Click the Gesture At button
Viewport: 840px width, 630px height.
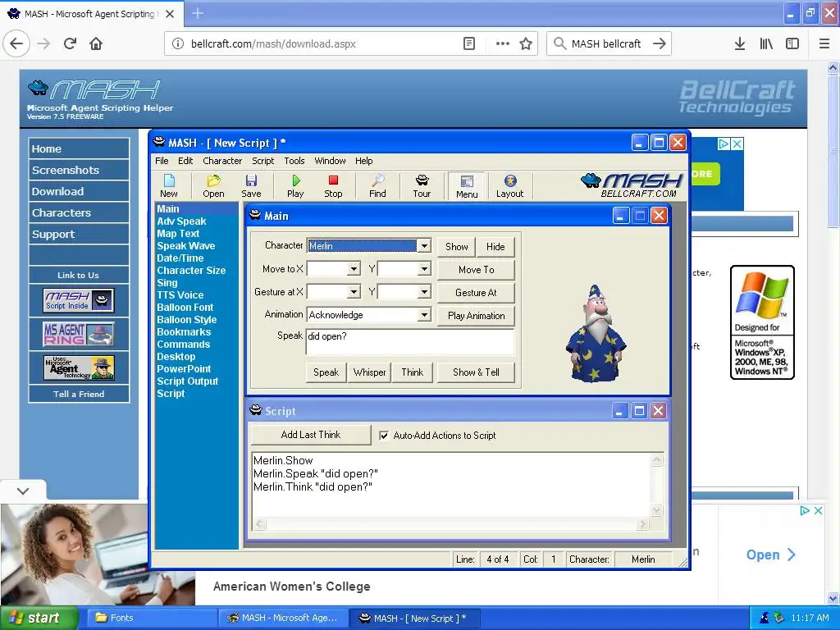pos(477,293)
